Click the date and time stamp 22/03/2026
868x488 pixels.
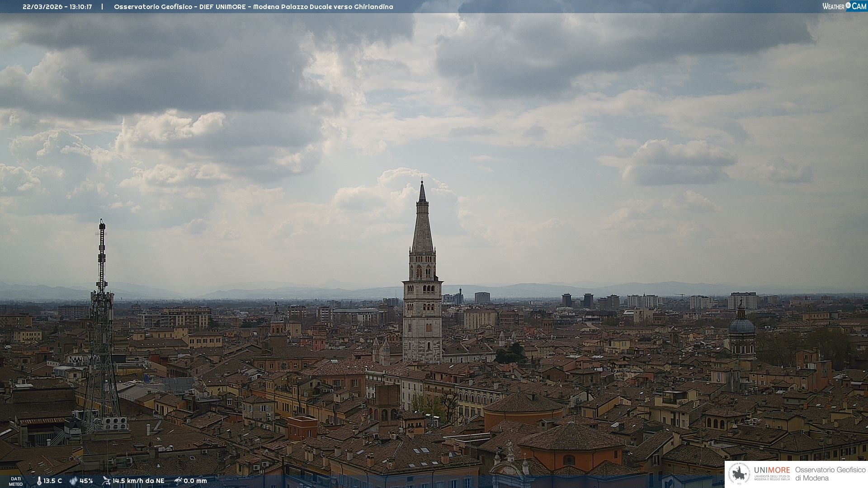click(57, 7)
